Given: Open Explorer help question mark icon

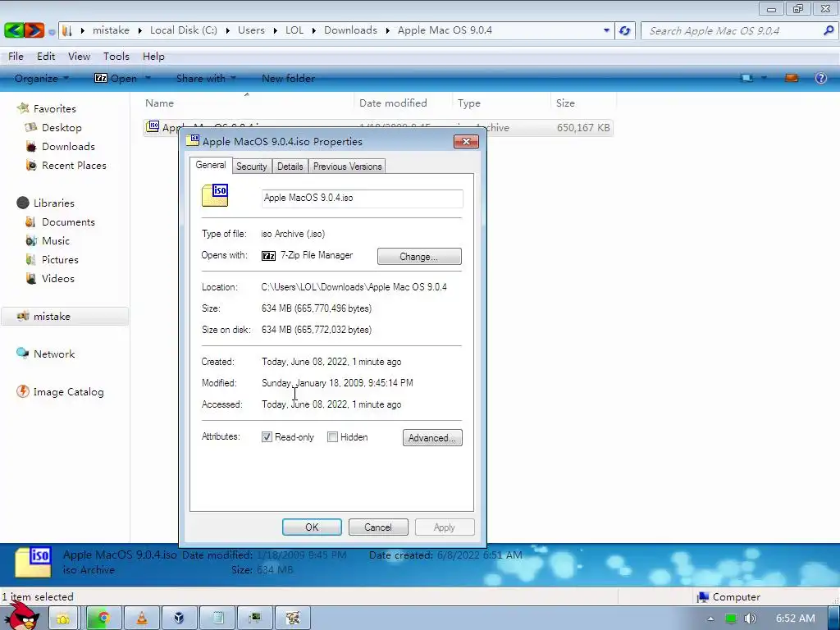Looking at the screenshot, I should pyautogui.click(x=820, y=78).
